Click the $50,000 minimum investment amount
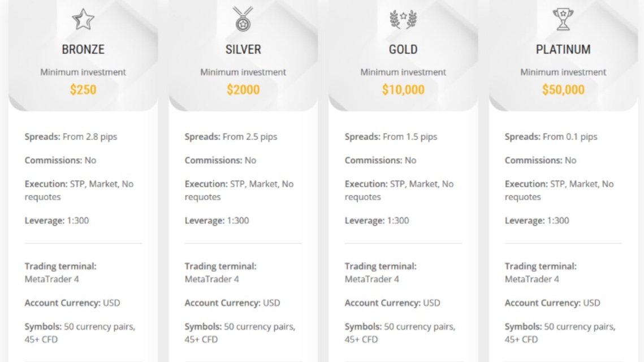Image resolution: width=644 pixels, height=362 pixels. [x=563, y=89]
